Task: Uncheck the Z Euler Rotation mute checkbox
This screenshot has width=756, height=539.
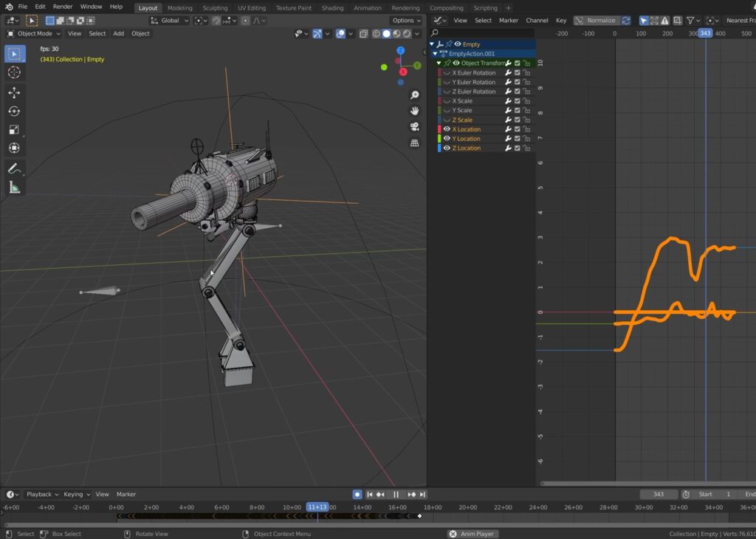Action: pos(518,92)
